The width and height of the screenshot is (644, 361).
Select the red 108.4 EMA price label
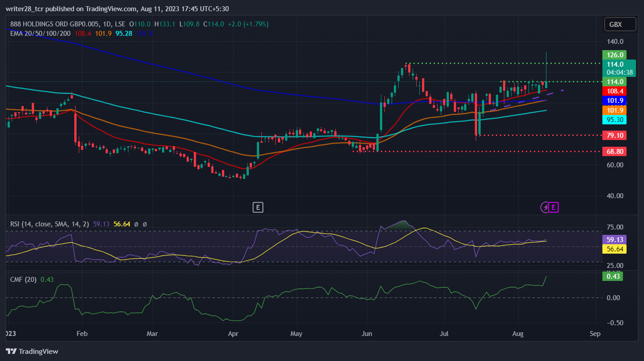tap(614, 91)
